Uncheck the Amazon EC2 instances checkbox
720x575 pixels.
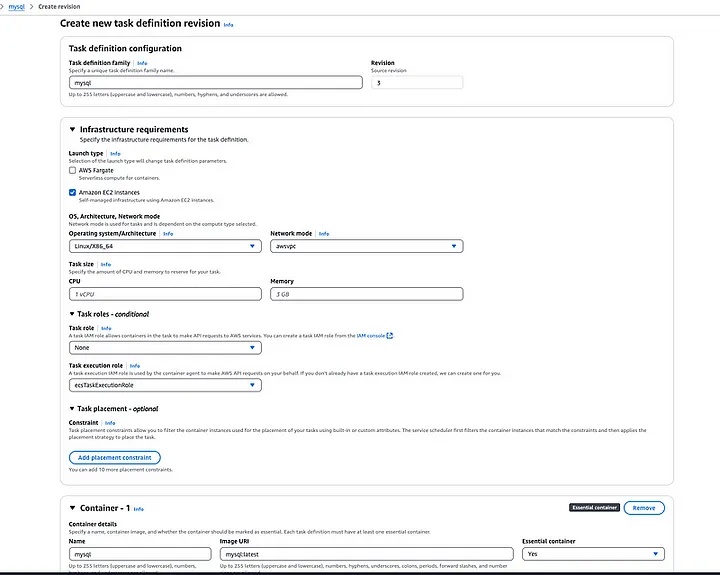(72, 192)
